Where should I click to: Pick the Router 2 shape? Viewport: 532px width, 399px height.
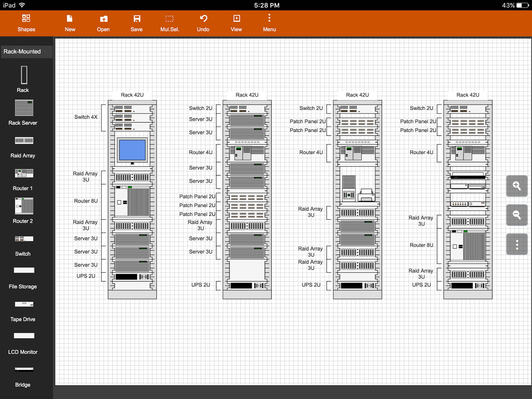pos(24,206)
